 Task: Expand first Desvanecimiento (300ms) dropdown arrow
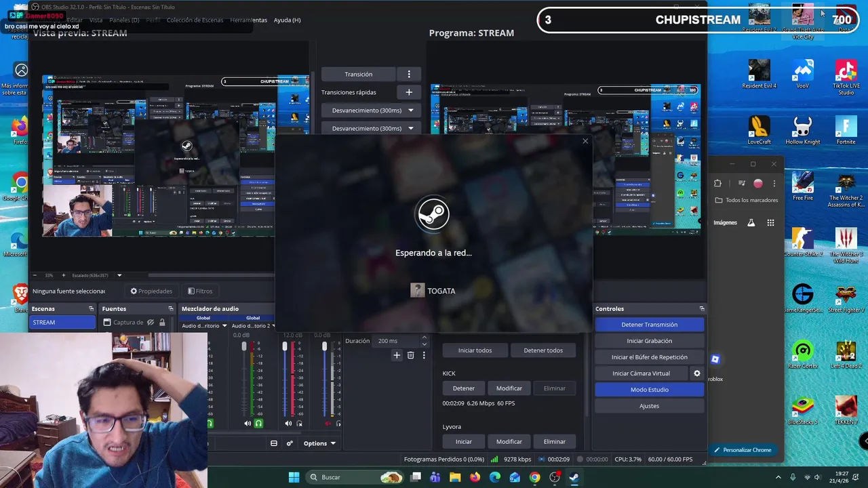pyautogui.click(x=410, y=110)
